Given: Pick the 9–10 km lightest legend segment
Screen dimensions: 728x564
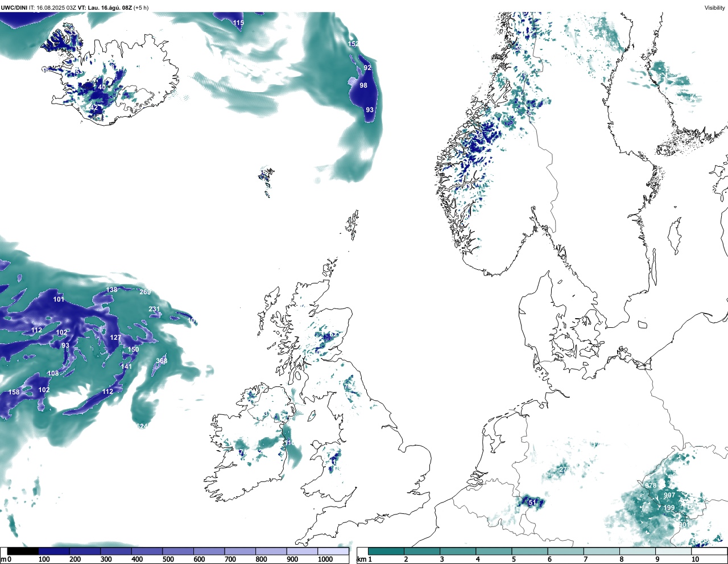Looking at the screenshot, I should pyautogui.click(x=673, y=551).
